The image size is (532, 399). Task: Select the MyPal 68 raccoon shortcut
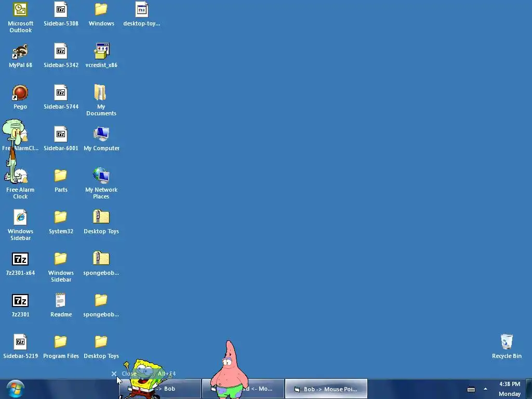pos(20,51)
